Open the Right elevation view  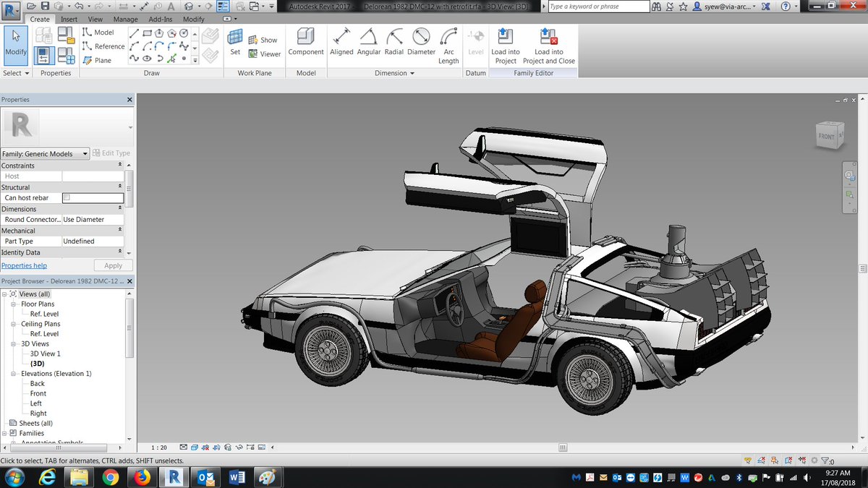pyautogui.click(x=38, y=414)
